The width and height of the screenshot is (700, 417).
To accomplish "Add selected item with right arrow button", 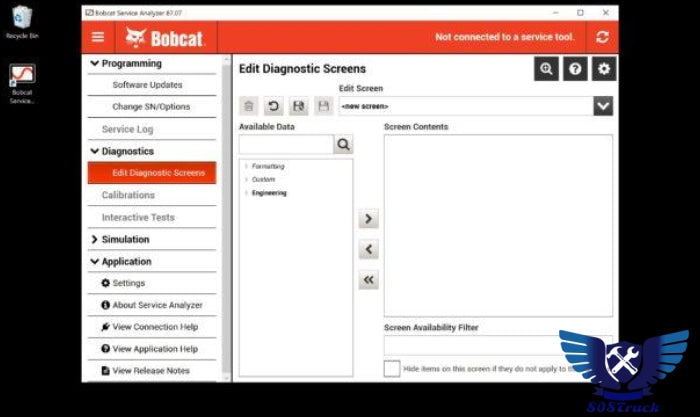I will point(369,219).
